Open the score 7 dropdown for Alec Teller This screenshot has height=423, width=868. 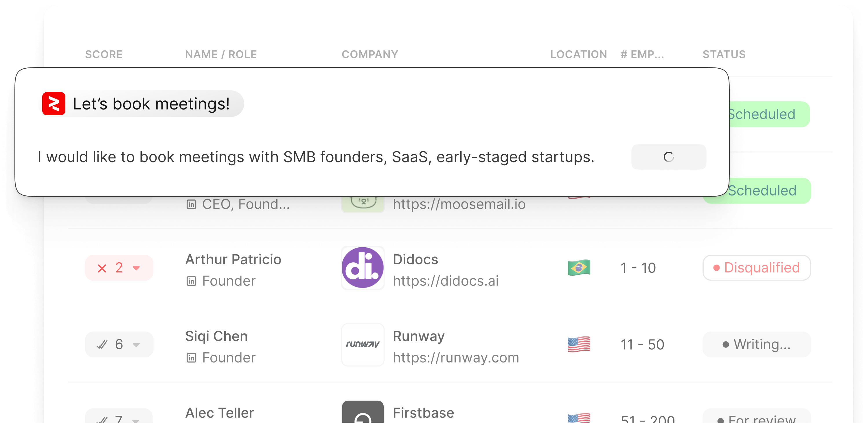(135, 420)
